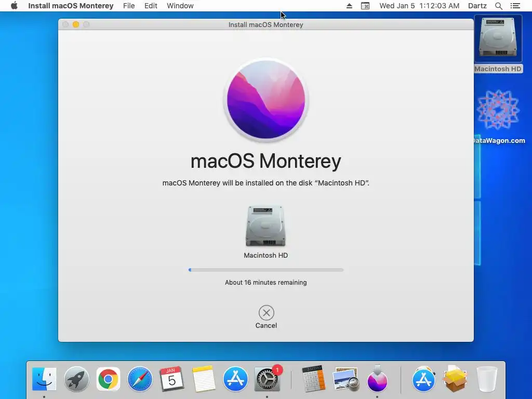The width and height of the screenshot is (532, 399).
Task: Click the macOS Monterey installer Dock icon
Action: point(377,379)
